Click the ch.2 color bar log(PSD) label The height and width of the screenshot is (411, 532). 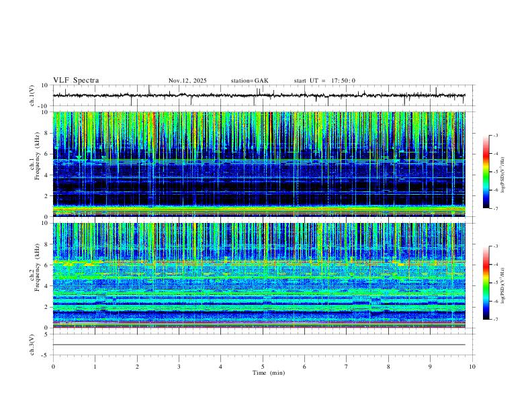click(503, 285)
